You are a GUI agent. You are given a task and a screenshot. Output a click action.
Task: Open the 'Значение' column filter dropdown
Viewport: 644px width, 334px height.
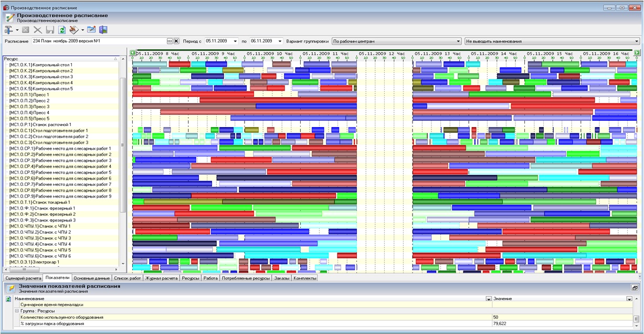629,299
